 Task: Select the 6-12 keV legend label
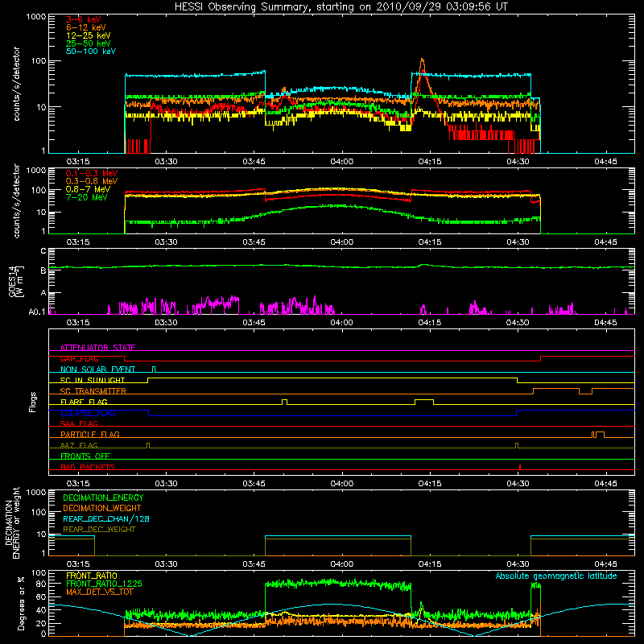tap(86, 27)
